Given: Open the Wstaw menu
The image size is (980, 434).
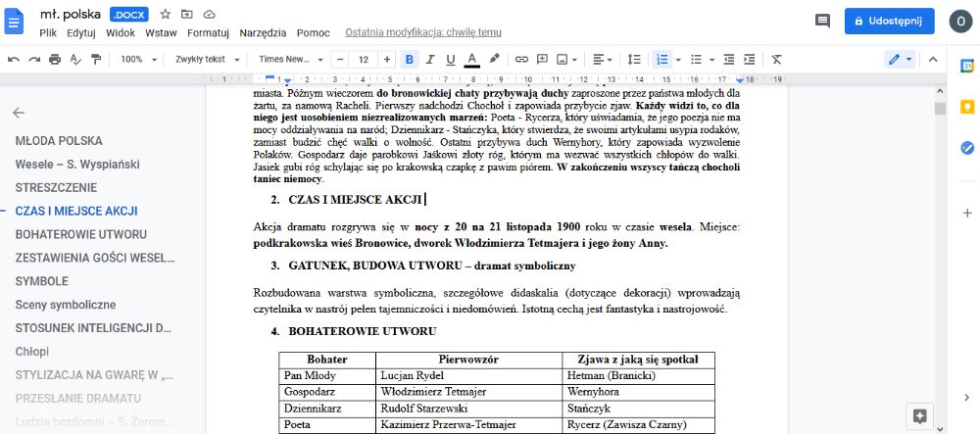Looking at the screenshot, I should pyautogui.click(x=161, y=33).
